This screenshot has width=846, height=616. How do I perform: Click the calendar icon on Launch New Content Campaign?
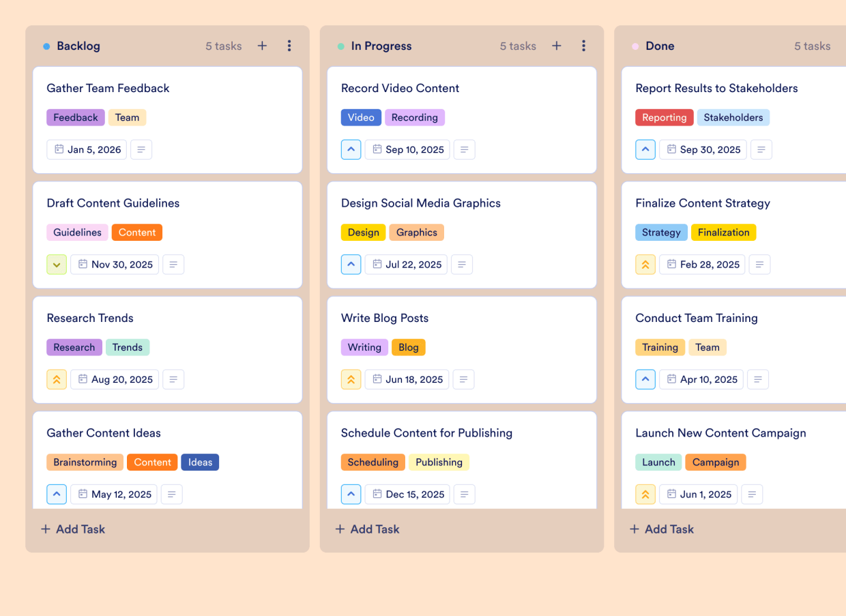click(671, 494)
